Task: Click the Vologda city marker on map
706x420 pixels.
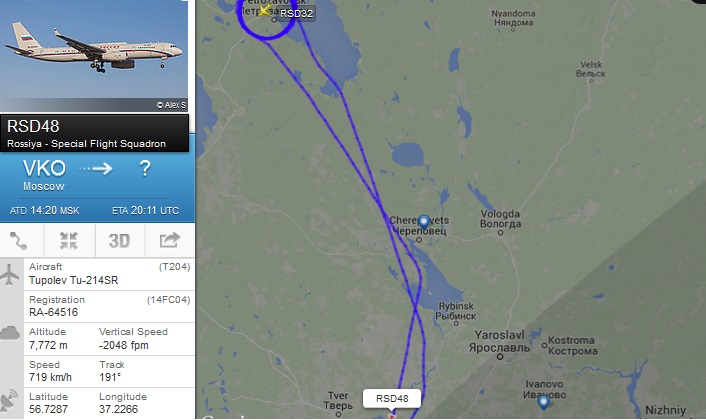Action: (x=500, y=233)
